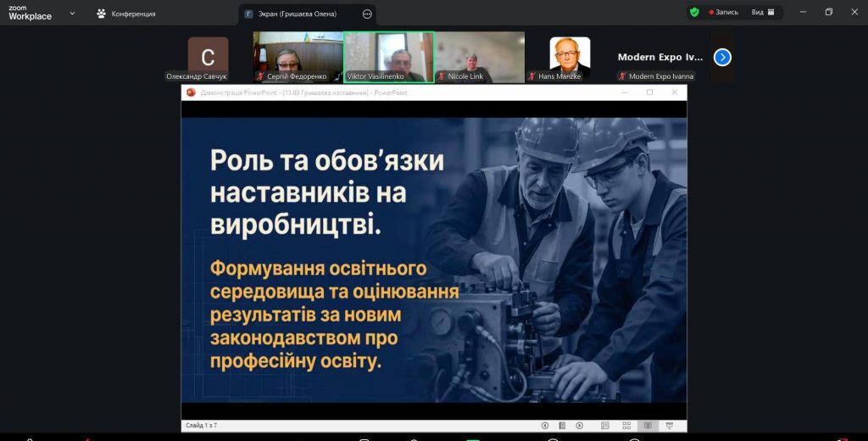Open the Вид view menu
Image resolution: width=868 pixels, height=441 pixels.
point(761,13)
